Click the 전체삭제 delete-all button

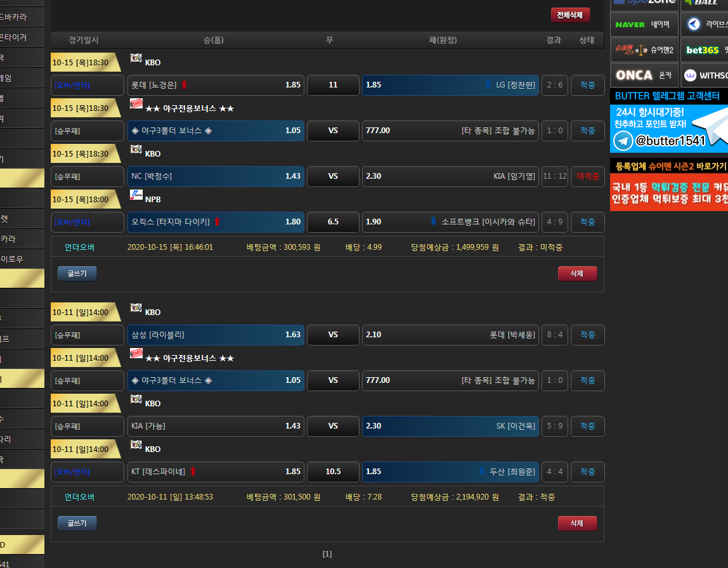(570, 15)
